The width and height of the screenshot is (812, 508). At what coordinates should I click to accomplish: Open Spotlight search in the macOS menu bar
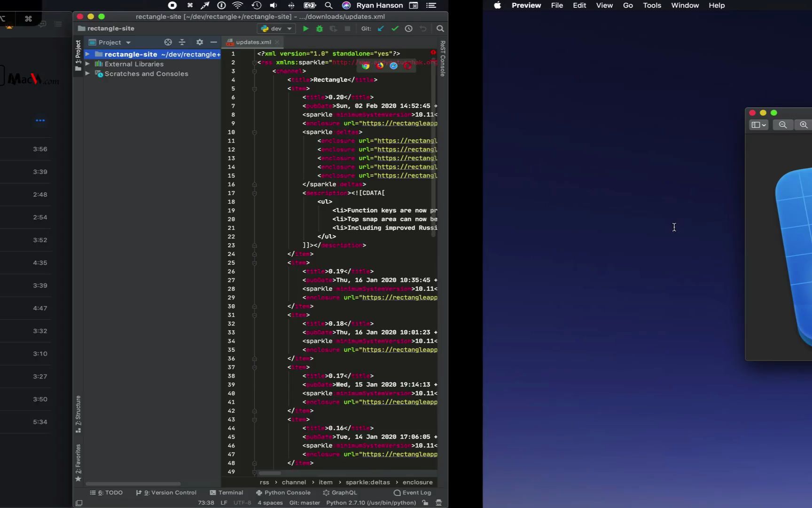tap(328, 5)
